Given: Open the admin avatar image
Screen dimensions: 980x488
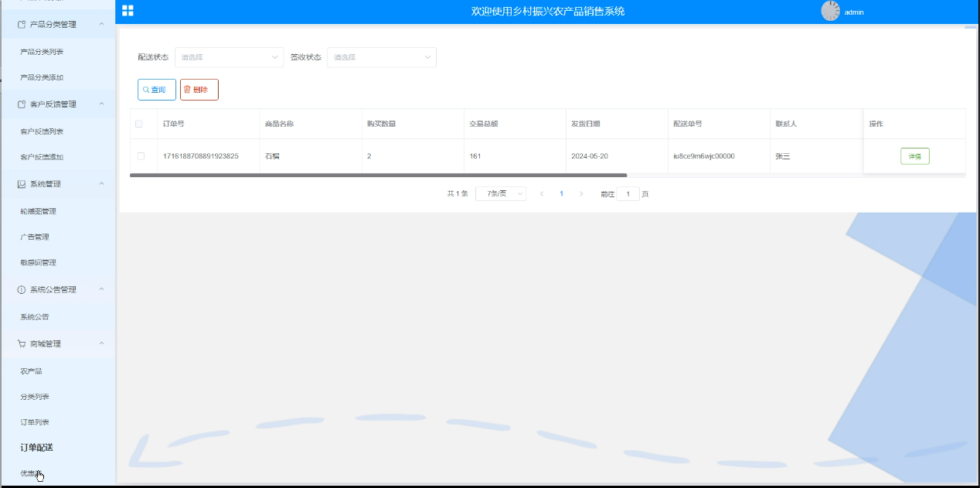Looking at the screenshot, I should [830, 11].
